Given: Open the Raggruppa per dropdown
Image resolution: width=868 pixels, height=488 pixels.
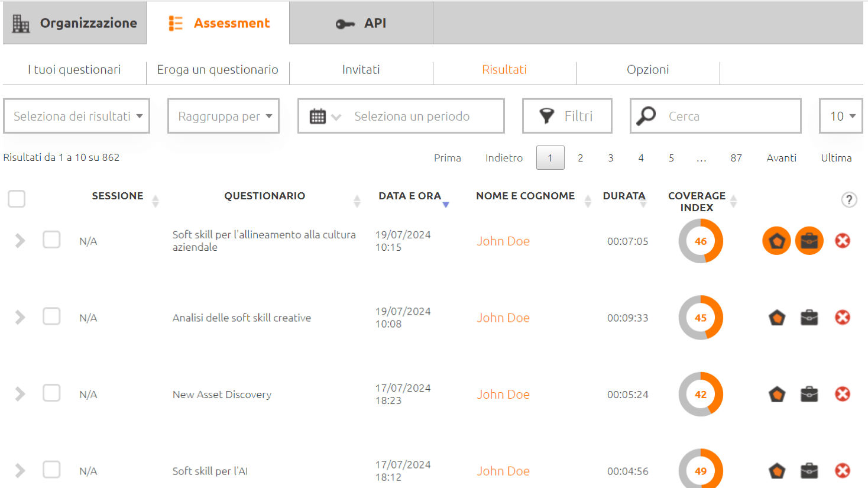Looking at the screenshot, I should pos(224,116).
